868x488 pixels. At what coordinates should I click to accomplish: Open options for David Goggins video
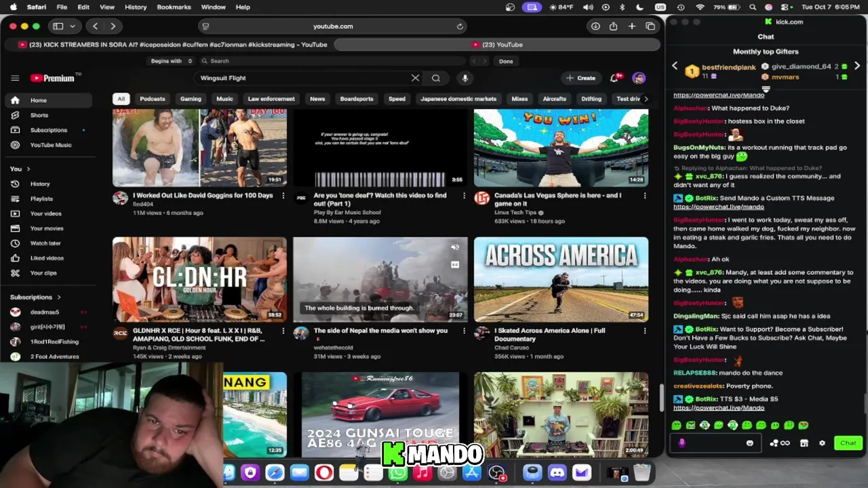283,196
